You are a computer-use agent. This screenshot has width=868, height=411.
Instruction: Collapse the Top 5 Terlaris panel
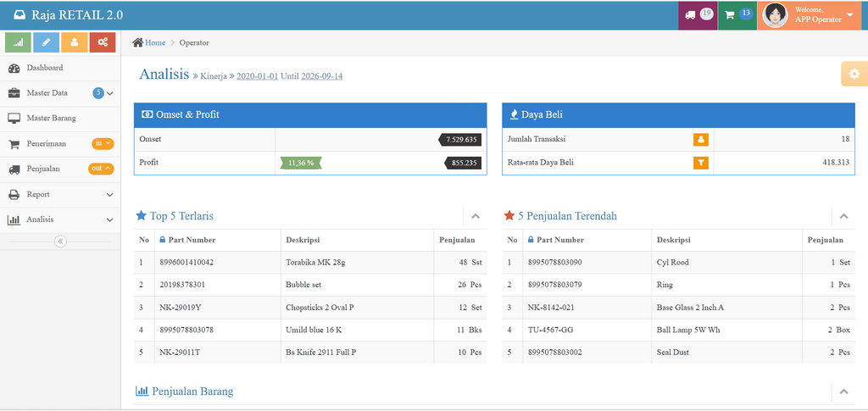click(x=475, y=216)
